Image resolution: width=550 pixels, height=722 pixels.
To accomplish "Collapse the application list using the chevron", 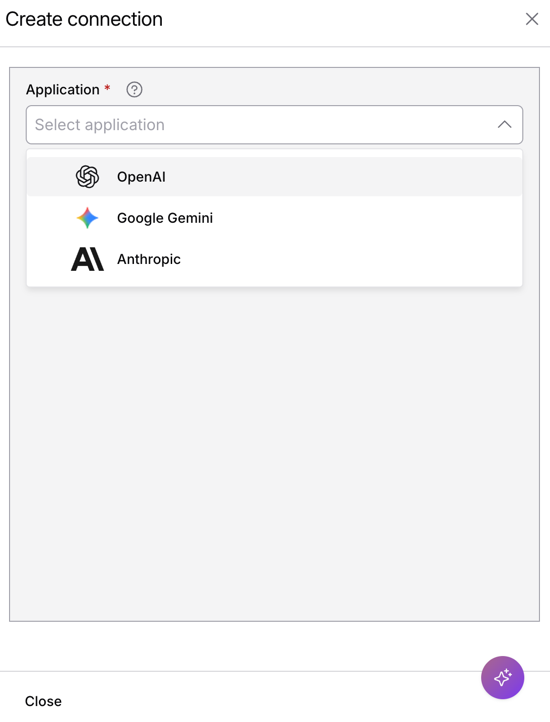I will pyautogui.click(x=504, y=125).
